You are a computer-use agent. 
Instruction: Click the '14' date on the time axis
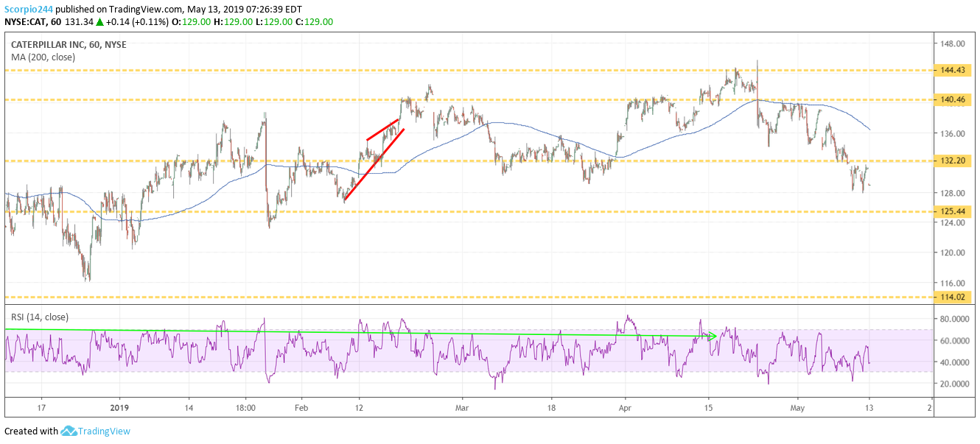189,407
